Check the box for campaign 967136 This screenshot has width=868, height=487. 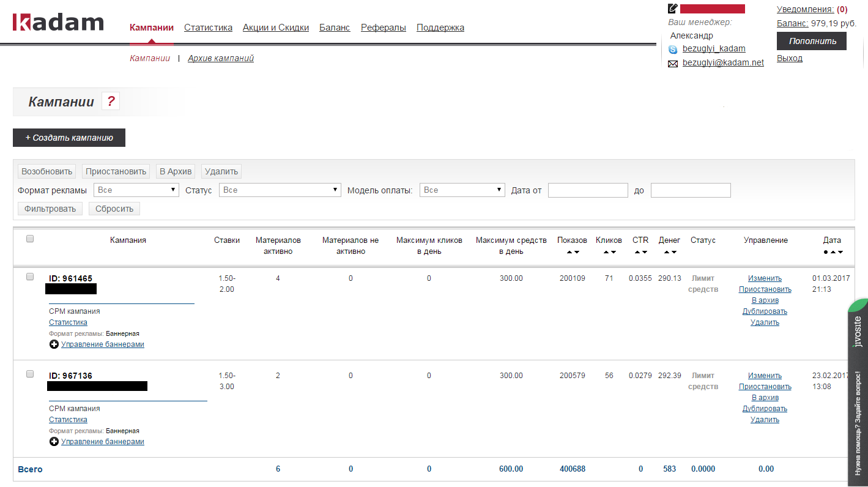click(30, 374)
